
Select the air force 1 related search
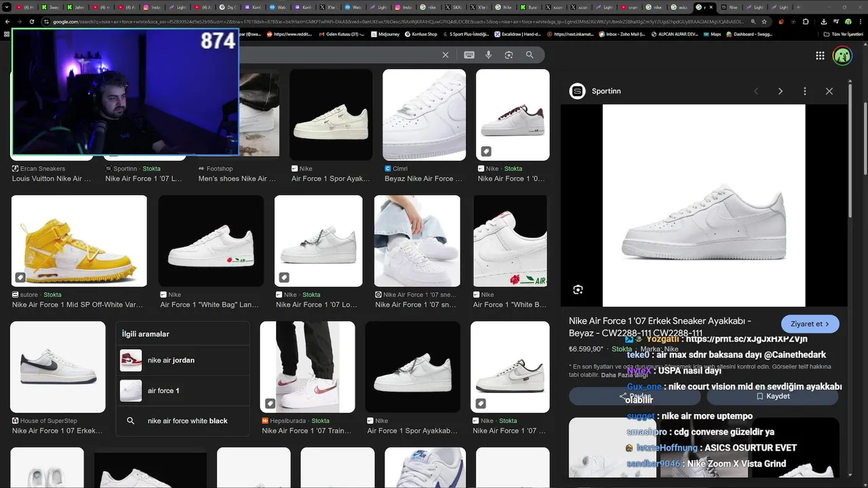(183, 390)
